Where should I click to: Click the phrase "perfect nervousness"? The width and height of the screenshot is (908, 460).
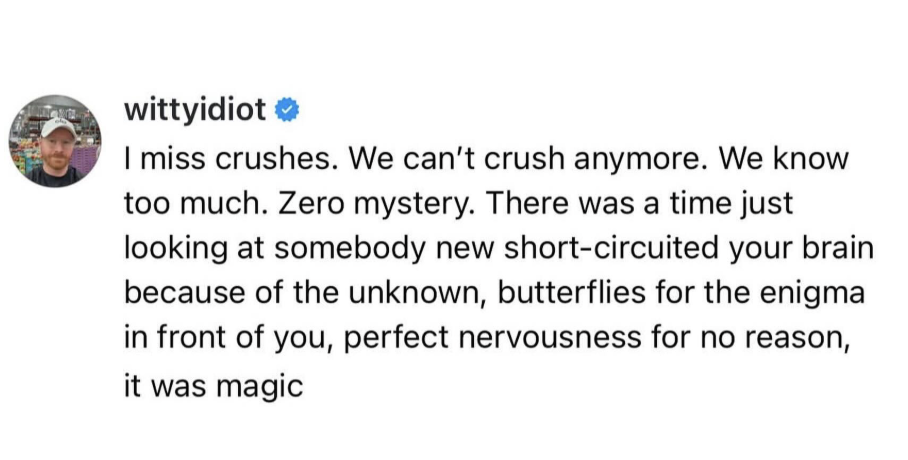(x=492, y=338)
